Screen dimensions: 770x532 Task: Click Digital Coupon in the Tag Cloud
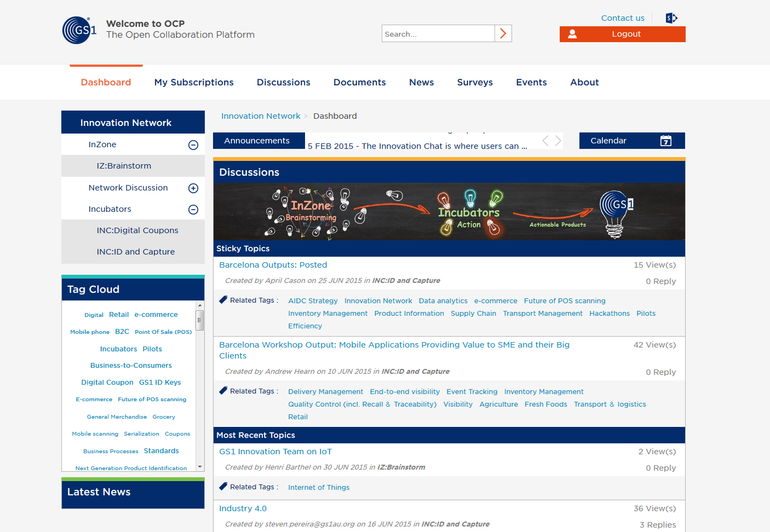[107, 383]
